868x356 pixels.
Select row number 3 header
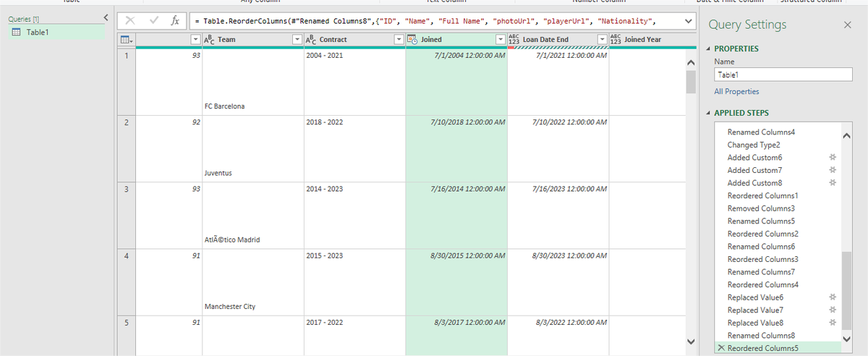126,216
